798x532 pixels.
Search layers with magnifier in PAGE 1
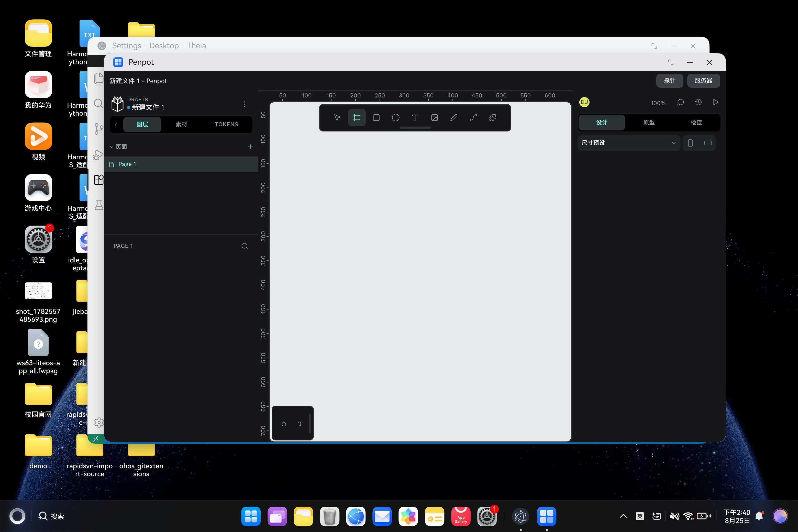tap(245, 246)
